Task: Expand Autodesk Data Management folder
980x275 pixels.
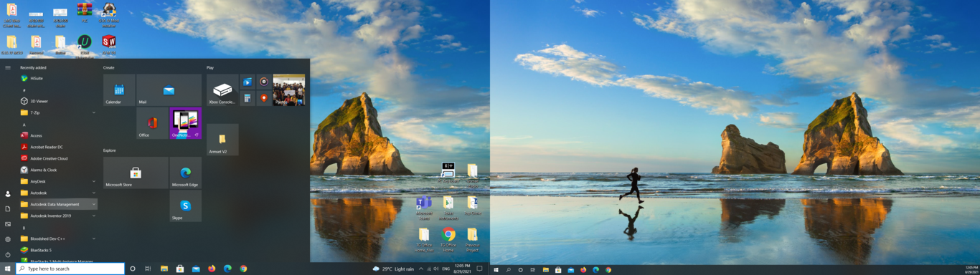Action: click(x=57, y=204)
